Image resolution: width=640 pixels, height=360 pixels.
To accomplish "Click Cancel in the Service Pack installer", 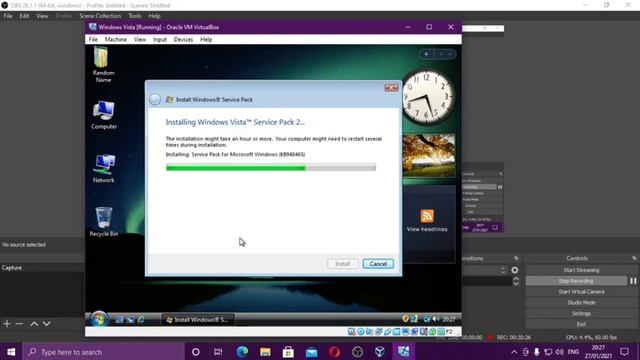I will (x=378, y=264).
